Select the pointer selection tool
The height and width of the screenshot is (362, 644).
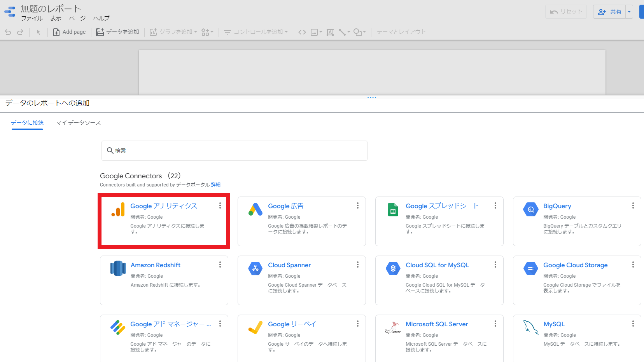[38, 32]
